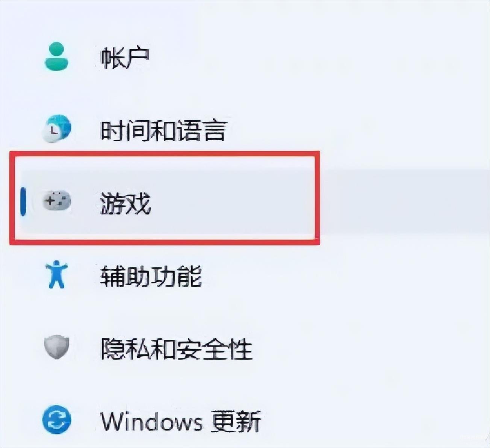Viewport: 490px width, 448px height.
Task: Click the blue circular sync arrows icon
Action: click(56, 419)
